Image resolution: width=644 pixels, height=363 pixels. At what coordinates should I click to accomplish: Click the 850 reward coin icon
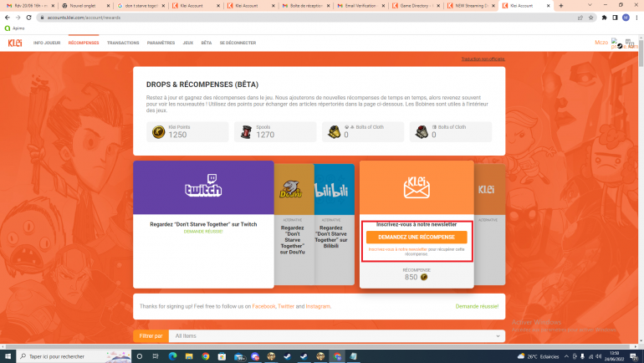tap(424, 277)
